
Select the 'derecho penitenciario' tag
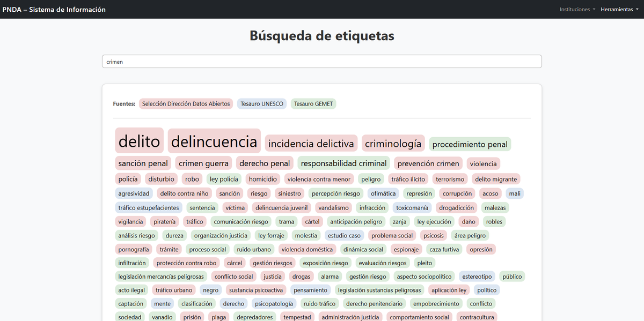click(x=374, y=304)
